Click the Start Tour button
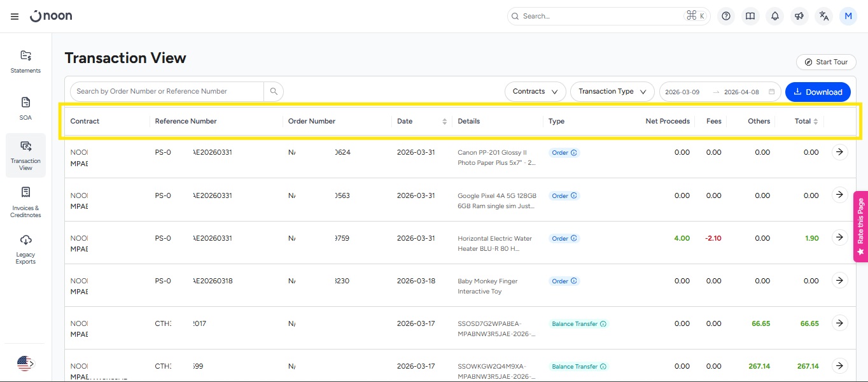 (x=825, y=62)
